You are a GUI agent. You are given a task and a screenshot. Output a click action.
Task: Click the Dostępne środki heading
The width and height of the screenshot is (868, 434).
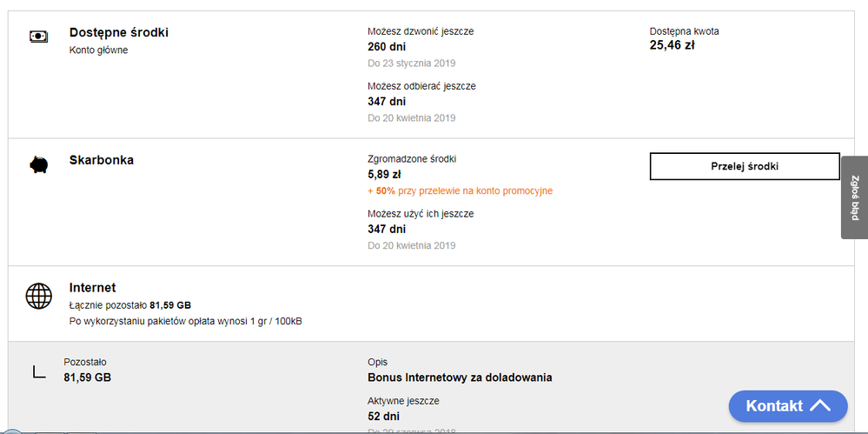click(119, 32)
